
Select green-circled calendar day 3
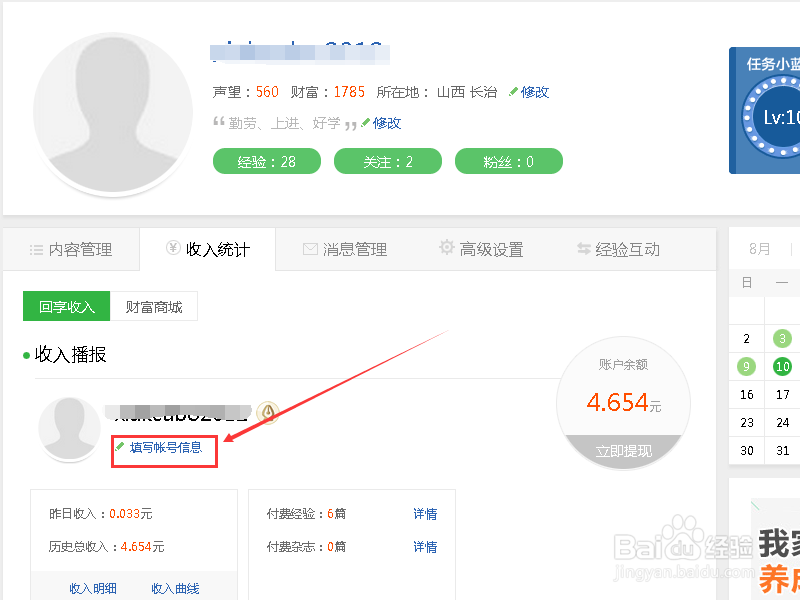pyautogui.click(x=782, y=338)
